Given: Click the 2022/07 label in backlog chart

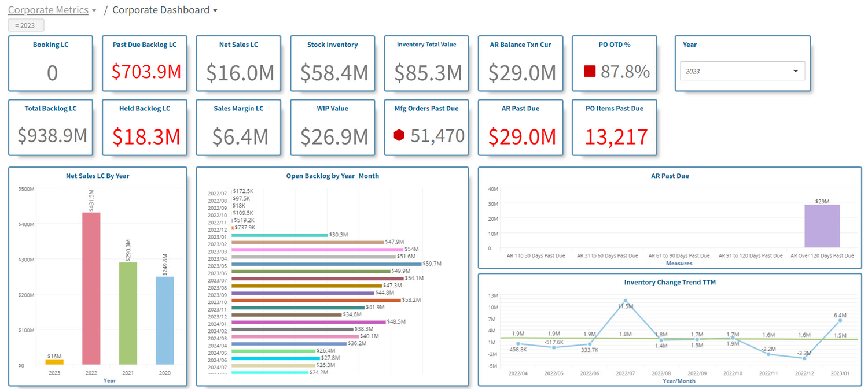Looking at the screenshot, I should tap(218, 193).
